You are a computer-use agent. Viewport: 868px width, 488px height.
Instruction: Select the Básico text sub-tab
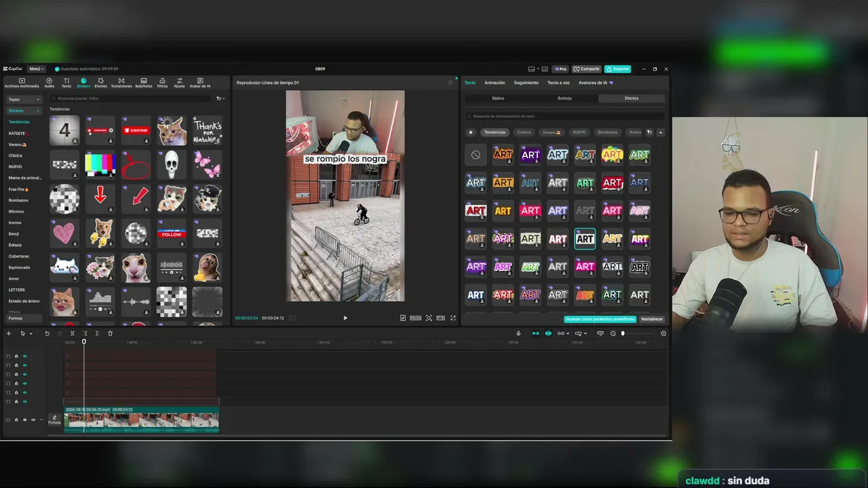(x=498, y=98)
